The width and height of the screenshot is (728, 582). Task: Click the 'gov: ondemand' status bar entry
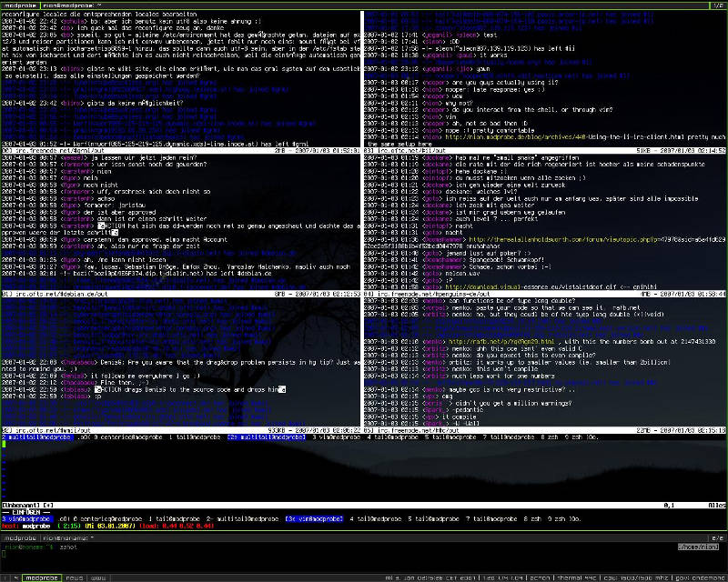coord(700,577)
